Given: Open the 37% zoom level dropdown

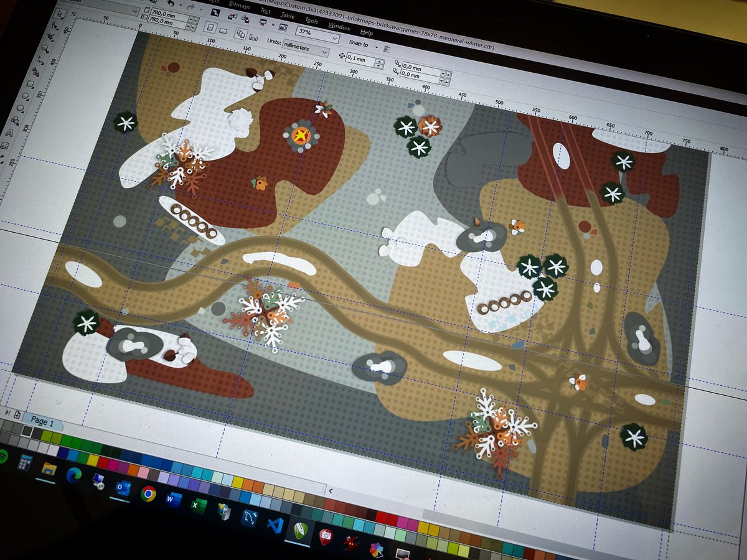Looking at the screenshot, I should point(334,37).
